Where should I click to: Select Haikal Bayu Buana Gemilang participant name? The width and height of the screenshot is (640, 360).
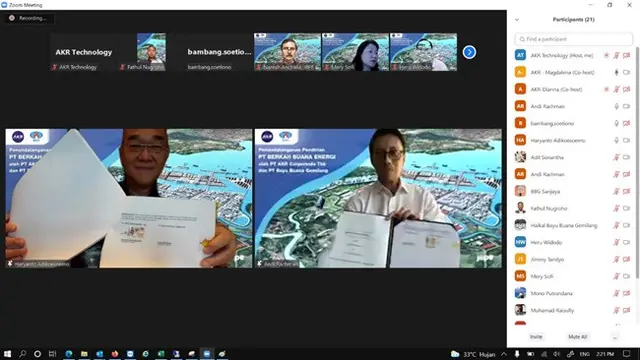pyautogui.click(x=564, y=225)
